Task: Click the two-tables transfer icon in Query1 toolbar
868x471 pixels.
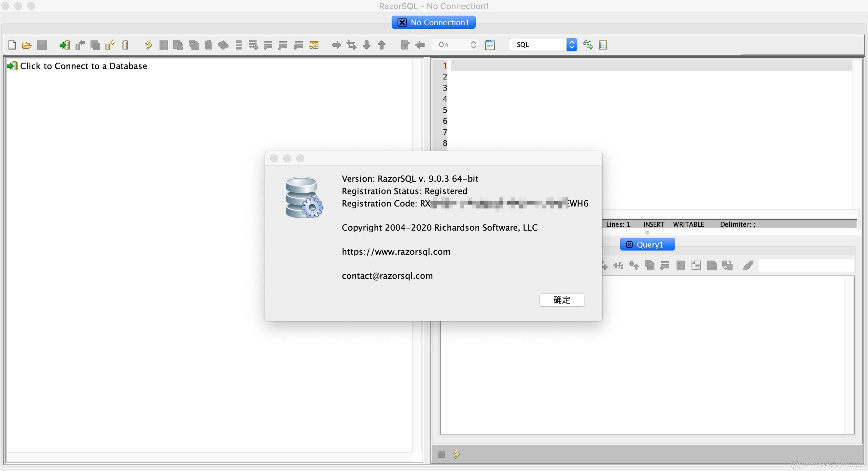Action: (x=727, y=266)
